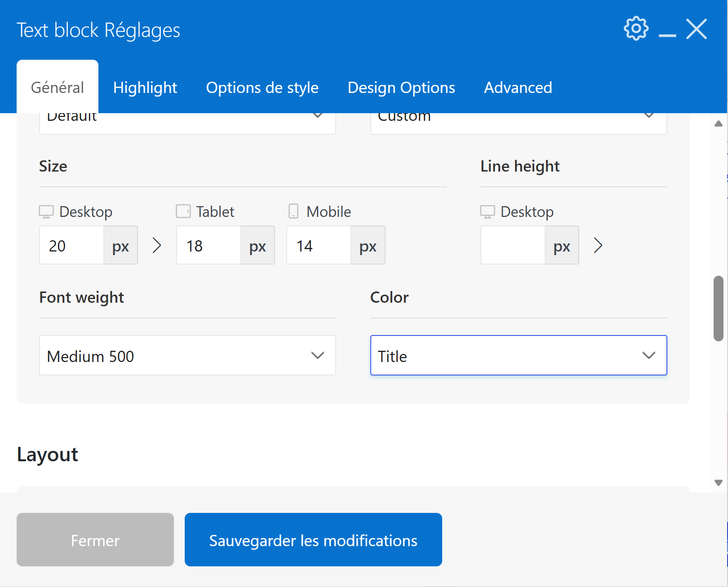728x587 pixels.
Task: Focus the Tablet size field showing 18
Action: pos(209,245)
